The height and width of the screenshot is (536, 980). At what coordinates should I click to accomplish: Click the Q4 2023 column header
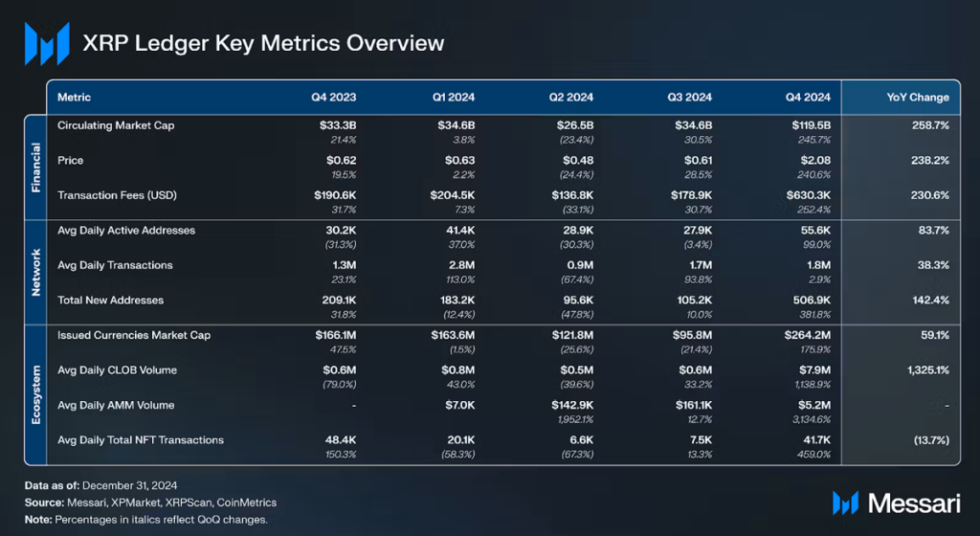tap(334, 98)
